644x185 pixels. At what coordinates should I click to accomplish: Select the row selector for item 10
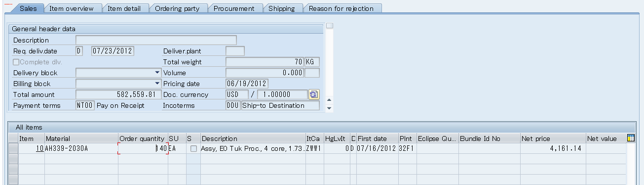click(x=13, y=148)
